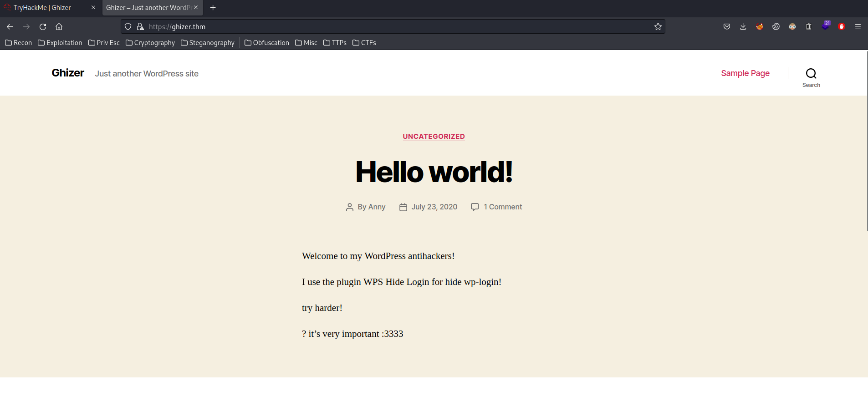Open the UNCATEGORIZED category link
868x412 pixels.
[434, 137]
